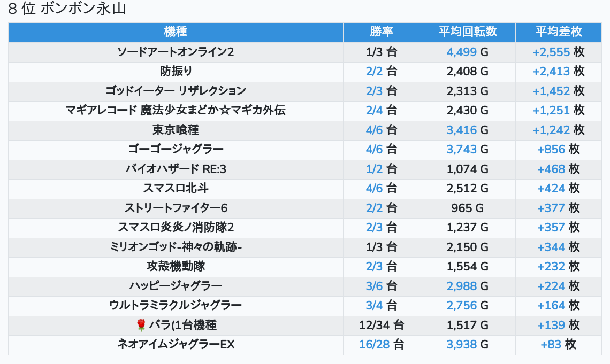
Task: Click the +2,555 average difference value
Action: click(x=551, y=52)
